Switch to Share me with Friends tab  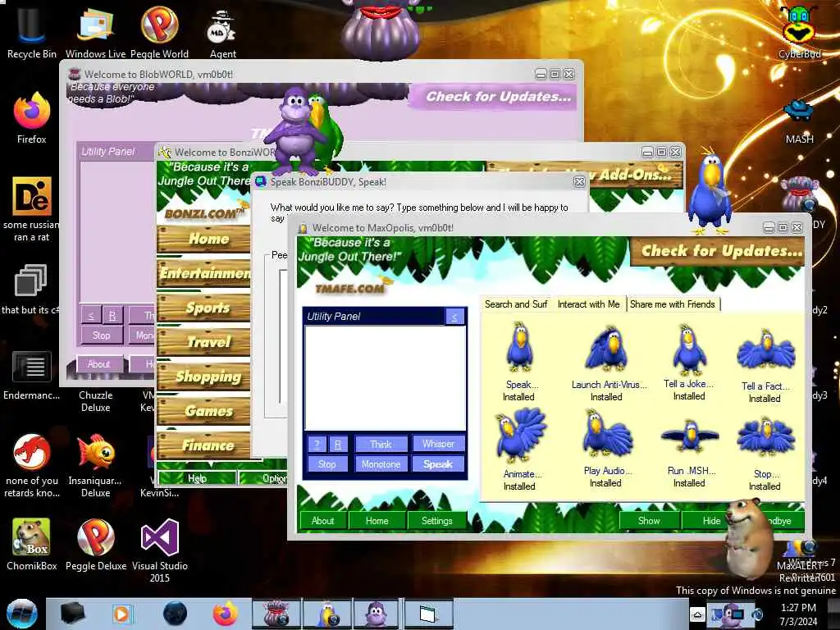pyautogui.click(x=673, y=304)
